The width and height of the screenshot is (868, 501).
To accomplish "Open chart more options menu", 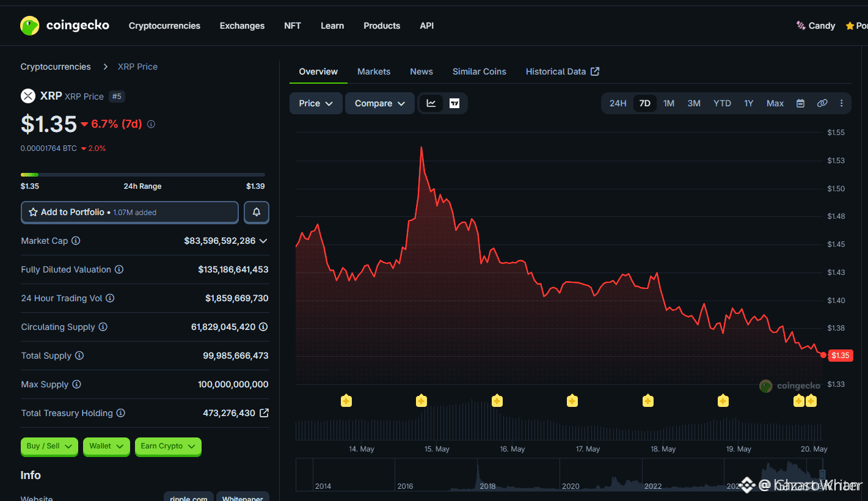I will [x=842, y=103].
